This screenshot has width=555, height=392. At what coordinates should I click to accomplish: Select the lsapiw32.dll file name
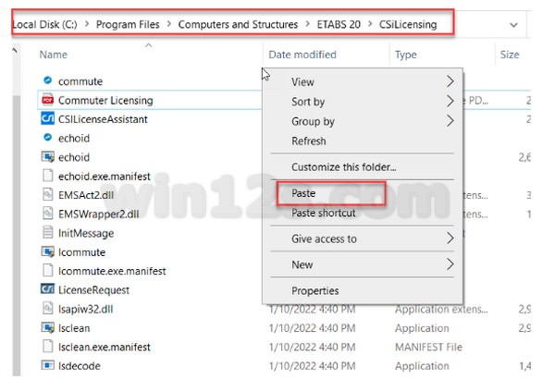click(86, 309)
